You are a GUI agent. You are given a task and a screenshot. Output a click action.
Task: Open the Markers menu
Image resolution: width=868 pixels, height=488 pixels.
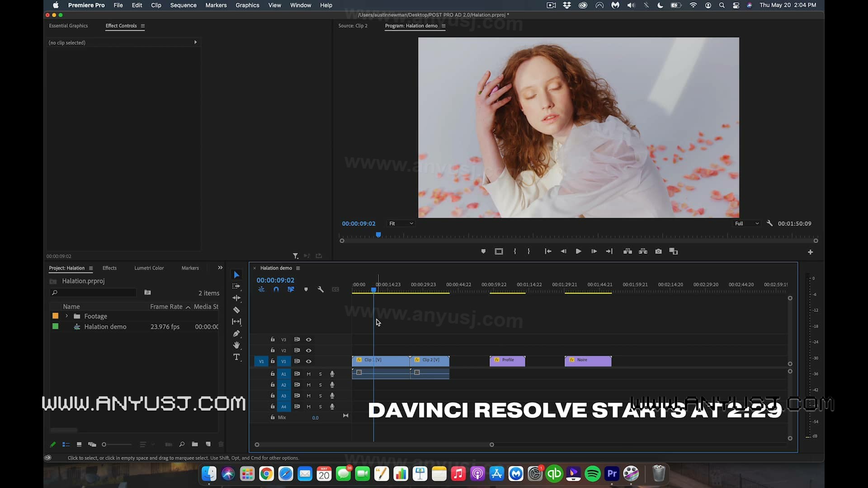[x=216, y=5]
